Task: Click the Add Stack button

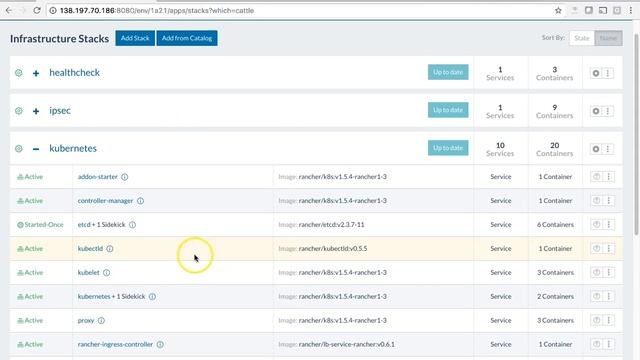Action: click(x=135, y=38)
